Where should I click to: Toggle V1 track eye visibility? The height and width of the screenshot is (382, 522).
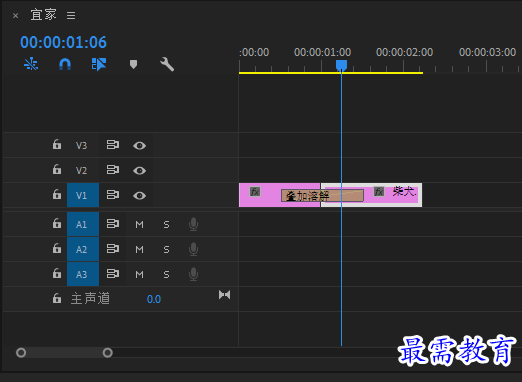point(139,195)
